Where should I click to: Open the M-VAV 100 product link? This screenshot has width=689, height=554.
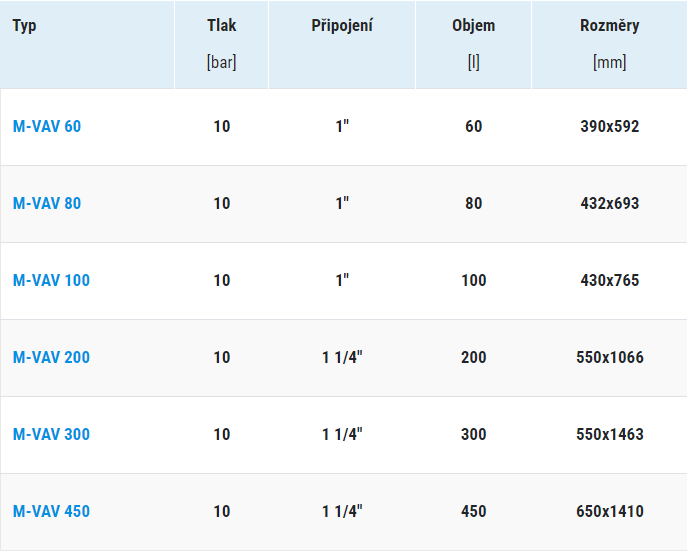coord(50,281)
